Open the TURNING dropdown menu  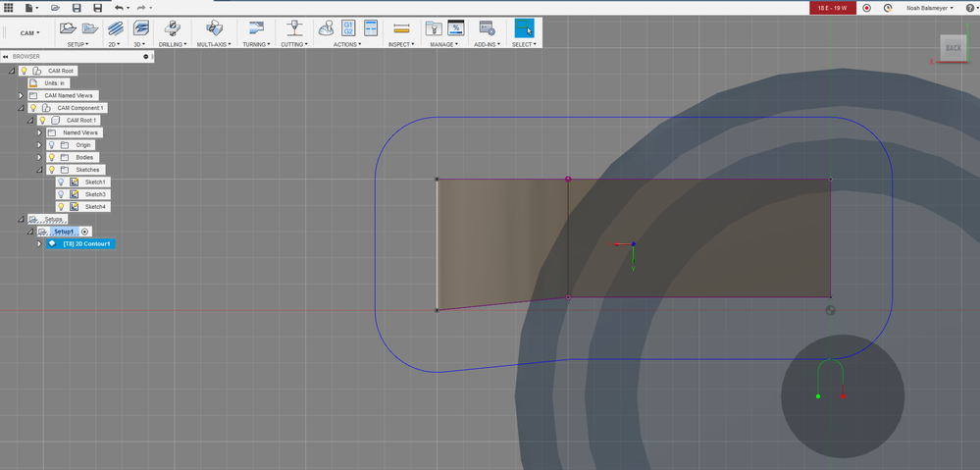[x=256, y=44]
